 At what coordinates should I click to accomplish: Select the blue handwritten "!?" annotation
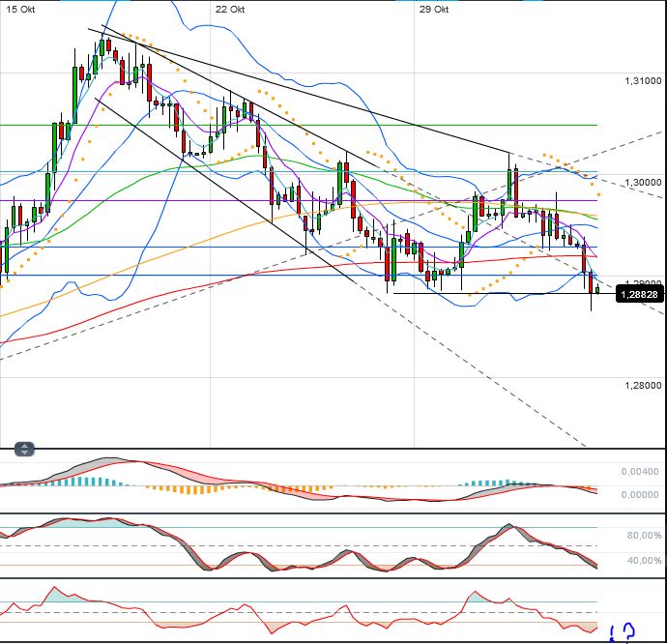coord(623,632)
